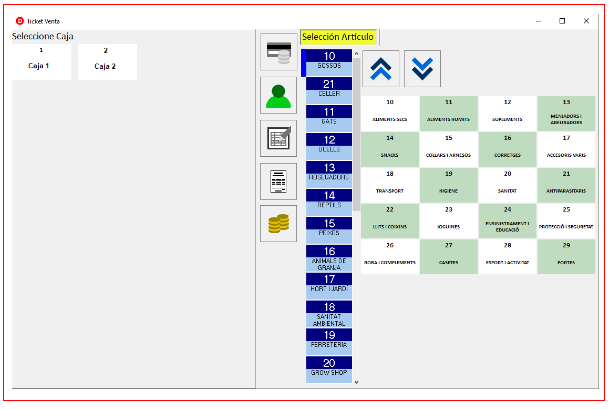
Task: Switch to the Selección Artículo tab
Action: (338, 37)
